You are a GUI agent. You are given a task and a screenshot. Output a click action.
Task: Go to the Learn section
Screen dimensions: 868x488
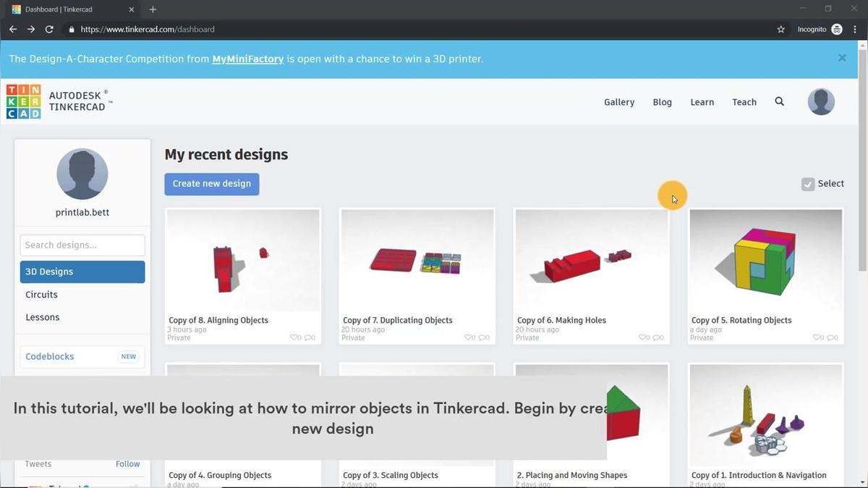point(702,102)
